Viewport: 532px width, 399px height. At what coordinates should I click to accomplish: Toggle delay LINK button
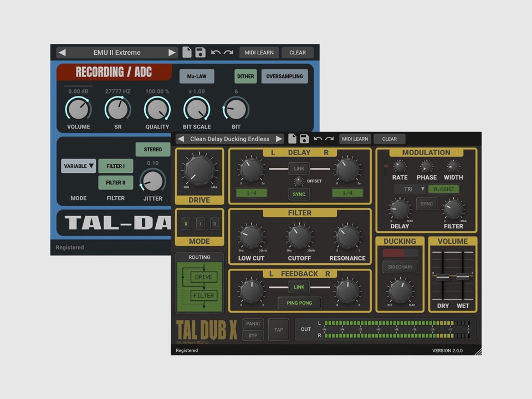click(299, 168)
